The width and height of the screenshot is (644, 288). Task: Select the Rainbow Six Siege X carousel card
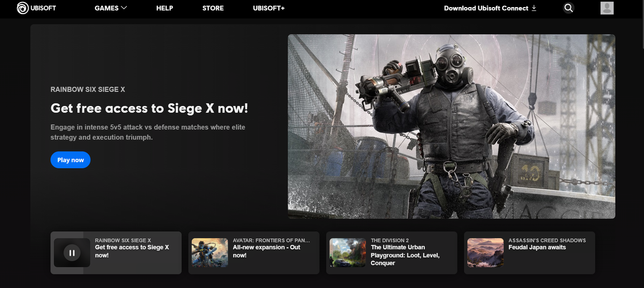tap(116, 253)
